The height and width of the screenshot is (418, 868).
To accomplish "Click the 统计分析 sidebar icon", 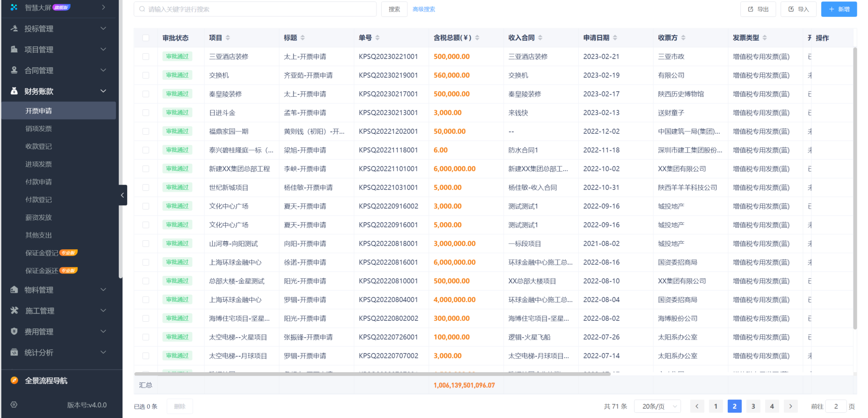I will (14, 353).
